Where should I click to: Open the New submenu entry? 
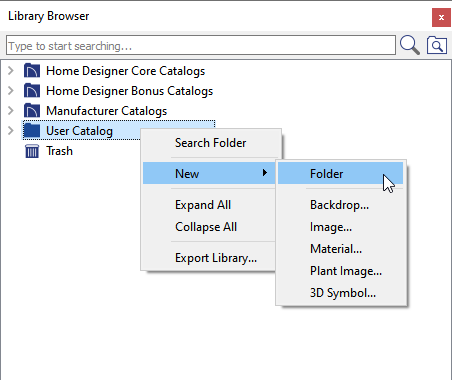(x=209, y=173)
